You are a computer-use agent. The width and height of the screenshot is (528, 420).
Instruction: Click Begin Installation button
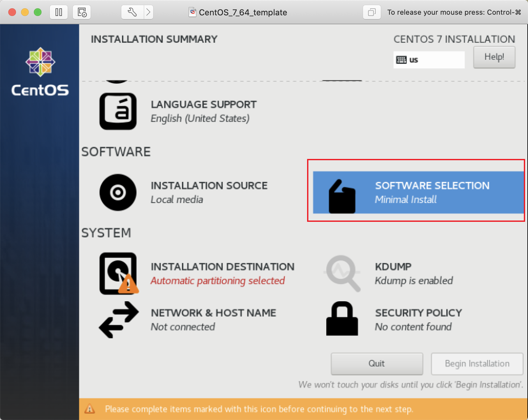click(x=477, y=364)
